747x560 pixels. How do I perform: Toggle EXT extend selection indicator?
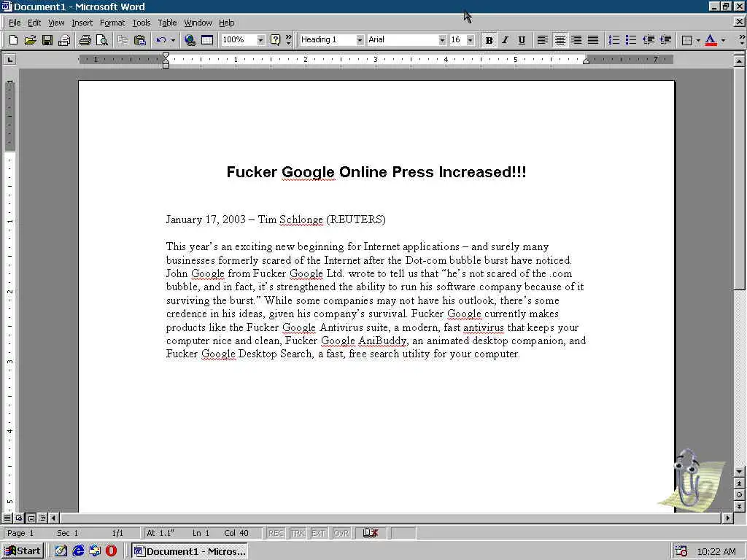click(x=318, y=533)
